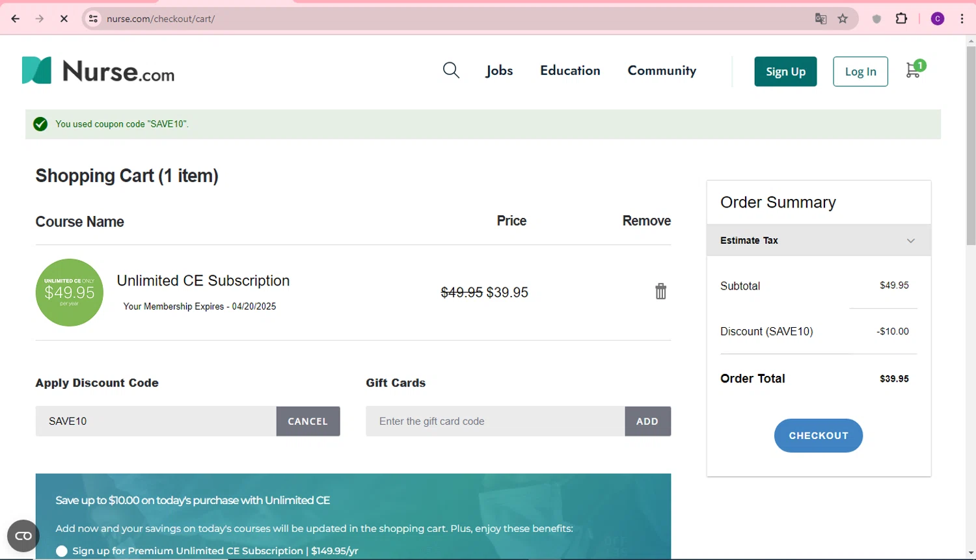Click the Discount (SAVE10) label
This screenshot has width=976, height=560.
(766, 332)
